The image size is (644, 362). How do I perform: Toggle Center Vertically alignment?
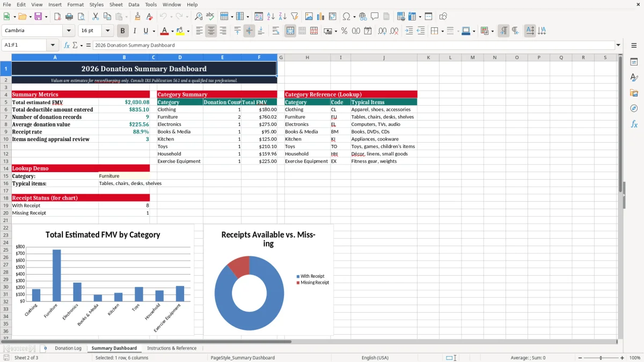point(249,31)
